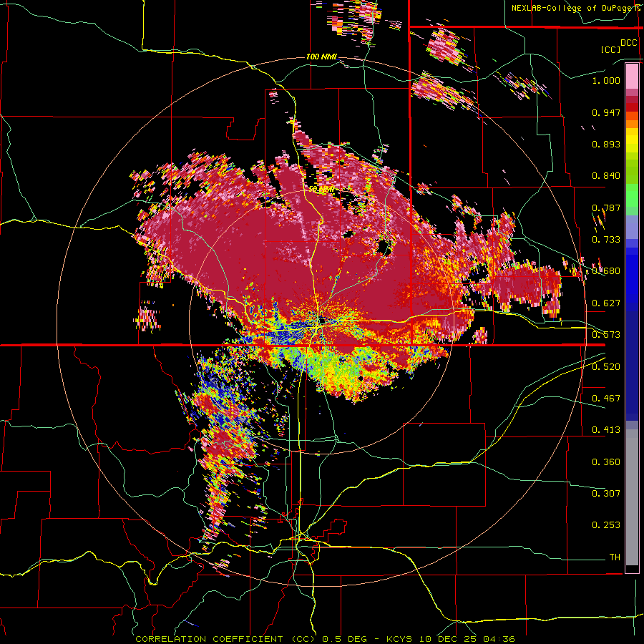The width and height of the screenshot is (644, 644).
Task: Click the 0.733 value on color scale
Action: point(606,240)
